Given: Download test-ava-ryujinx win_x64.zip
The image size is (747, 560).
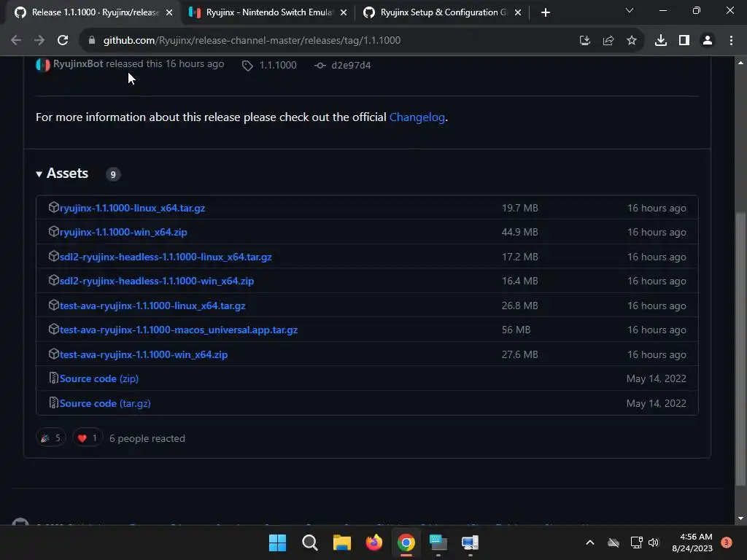Looking at the screenshot, I should 144,354.
